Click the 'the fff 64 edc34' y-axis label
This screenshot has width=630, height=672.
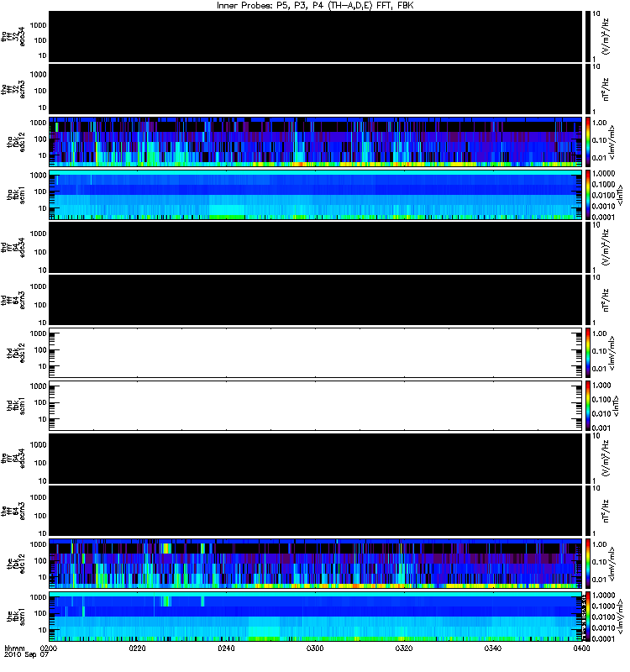click(13, 458)
